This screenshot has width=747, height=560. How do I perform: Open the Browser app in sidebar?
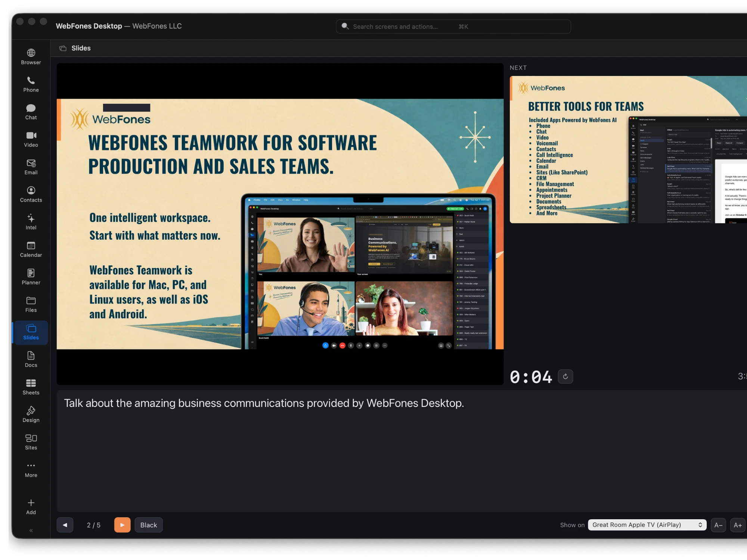(31, 57)
